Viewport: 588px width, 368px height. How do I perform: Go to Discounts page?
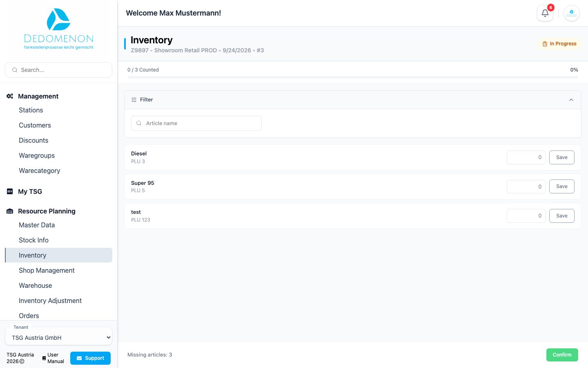(33, 140)
